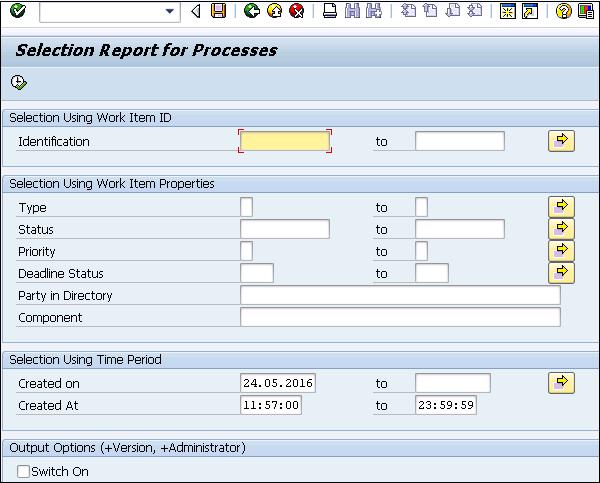The image size is (600, 483).
Task: Open Help with question mark icon
Action: (563, 11)
